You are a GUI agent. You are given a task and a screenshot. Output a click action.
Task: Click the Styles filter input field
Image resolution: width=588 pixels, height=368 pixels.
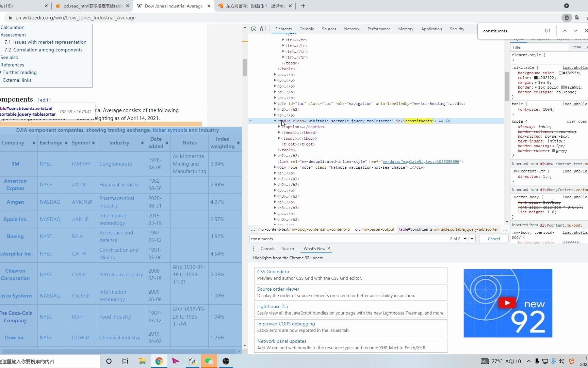540,47
